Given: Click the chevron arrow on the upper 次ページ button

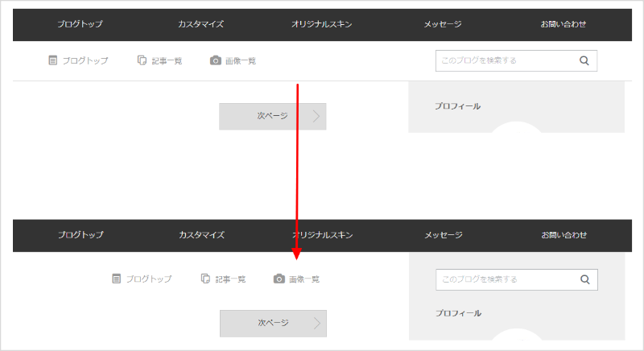Looking at the screenshot, I should click(316, 116).
